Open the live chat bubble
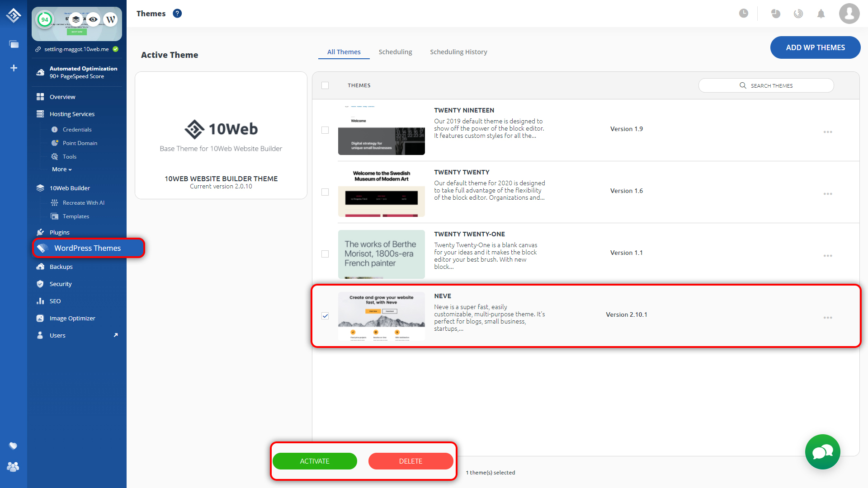This screenshot has height=488, width=868. click(x=822, y=452)
